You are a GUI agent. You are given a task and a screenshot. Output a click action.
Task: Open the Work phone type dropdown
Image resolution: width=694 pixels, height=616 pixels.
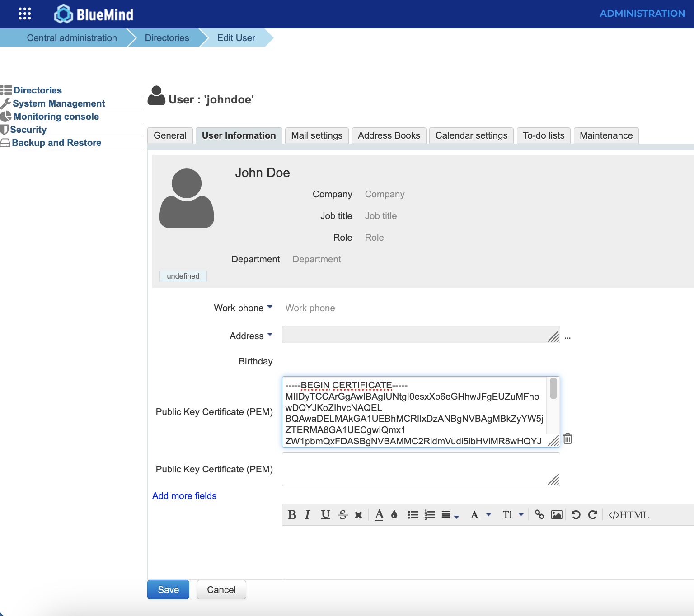point(270,307)
